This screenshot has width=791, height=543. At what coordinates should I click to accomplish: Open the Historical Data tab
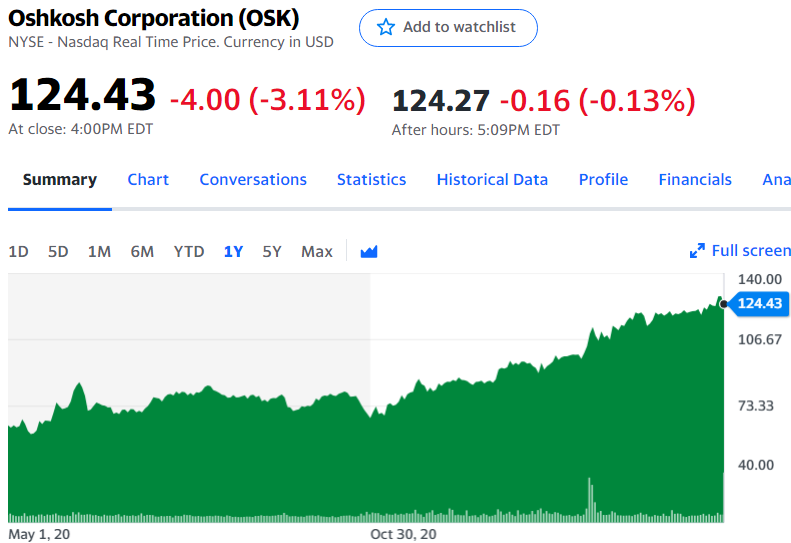[x=492, y=180]
